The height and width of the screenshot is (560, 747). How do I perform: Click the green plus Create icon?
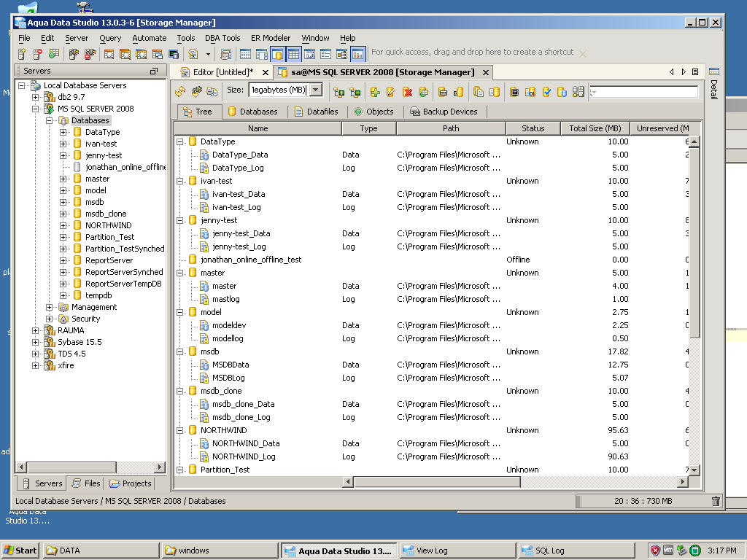375,91
